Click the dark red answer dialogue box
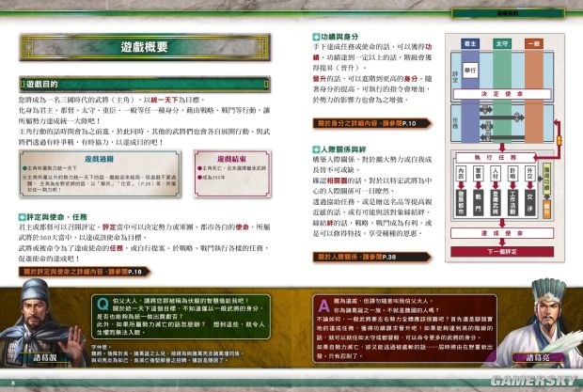This screenshot has height=392, width=583. point(404,328)
